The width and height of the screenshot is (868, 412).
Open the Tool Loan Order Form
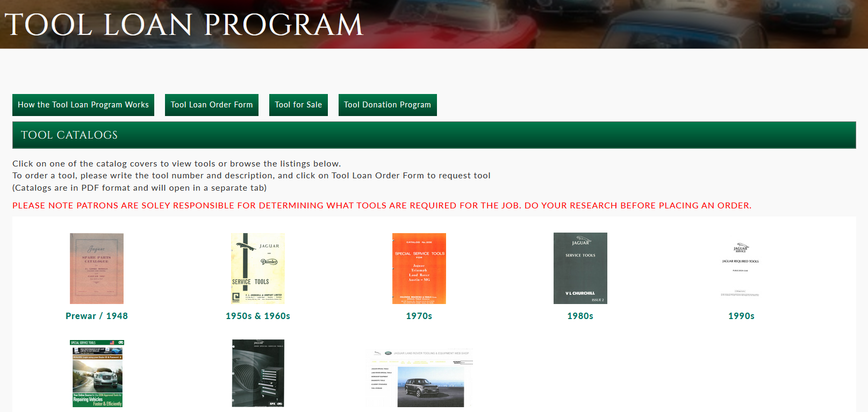tap(212, 105)
